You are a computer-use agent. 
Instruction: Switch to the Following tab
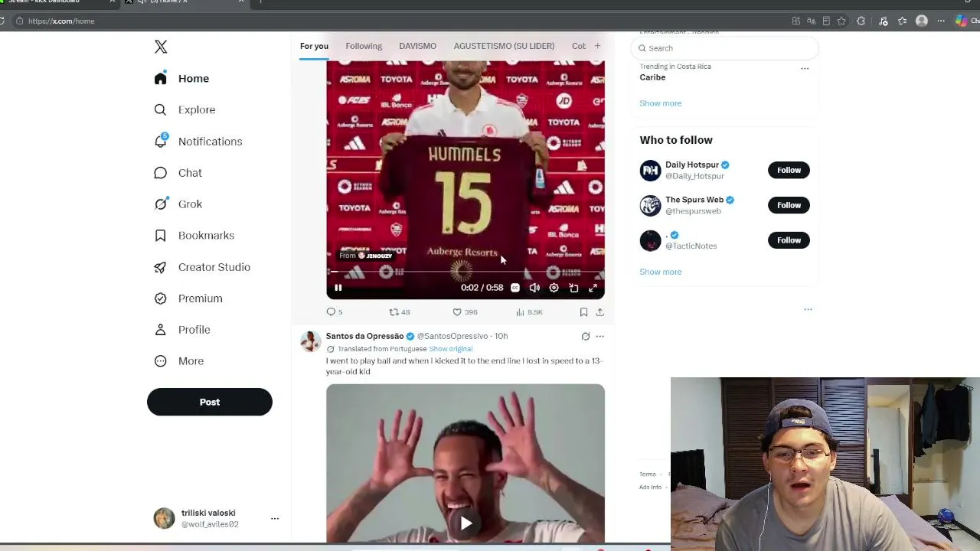364,46
